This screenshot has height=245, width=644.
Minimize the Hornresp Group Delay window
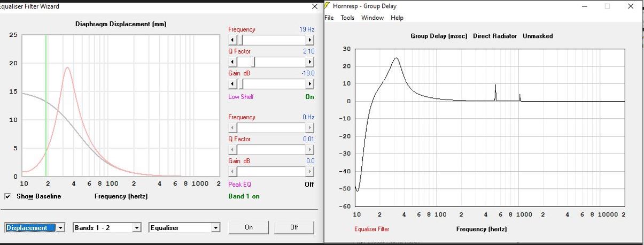click(x=584, y=6)
